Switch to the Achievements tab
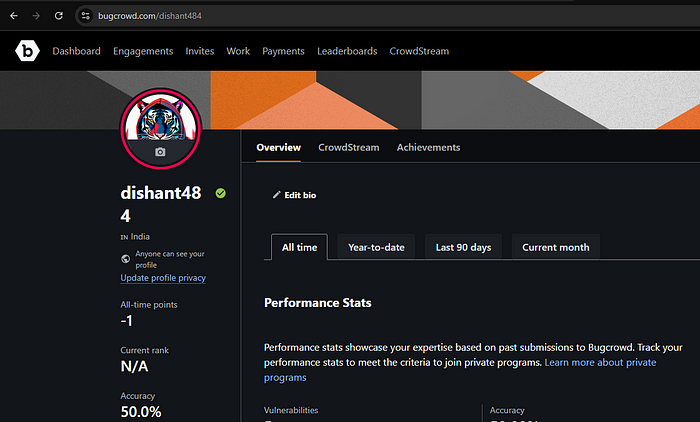The height and width of the screenshot is (422, 700). (428, 147)
